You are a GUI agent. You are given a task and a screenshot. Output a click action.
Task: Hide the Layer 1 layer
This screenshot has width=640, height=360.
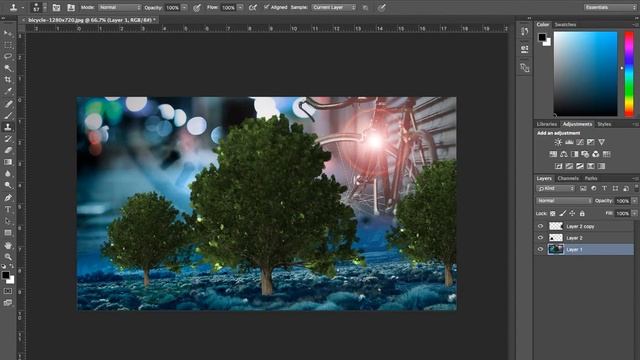coord(540,249)
